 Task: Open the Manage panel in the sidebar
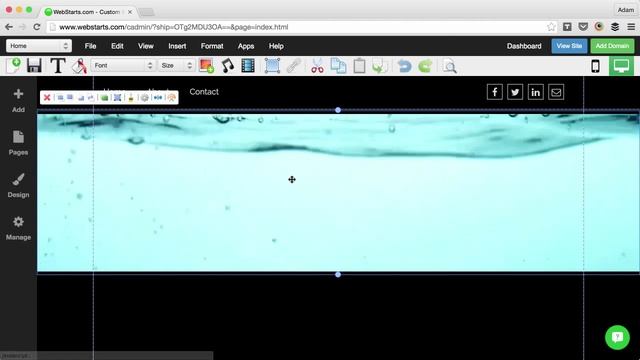18,228
